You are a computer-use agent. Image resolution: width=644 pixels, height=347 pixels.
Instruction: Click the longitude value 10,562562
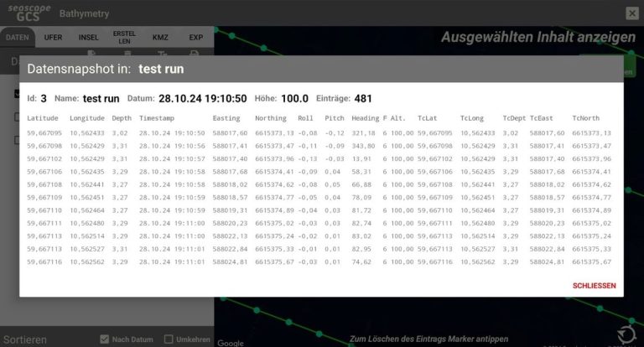[x=87, y=262]
